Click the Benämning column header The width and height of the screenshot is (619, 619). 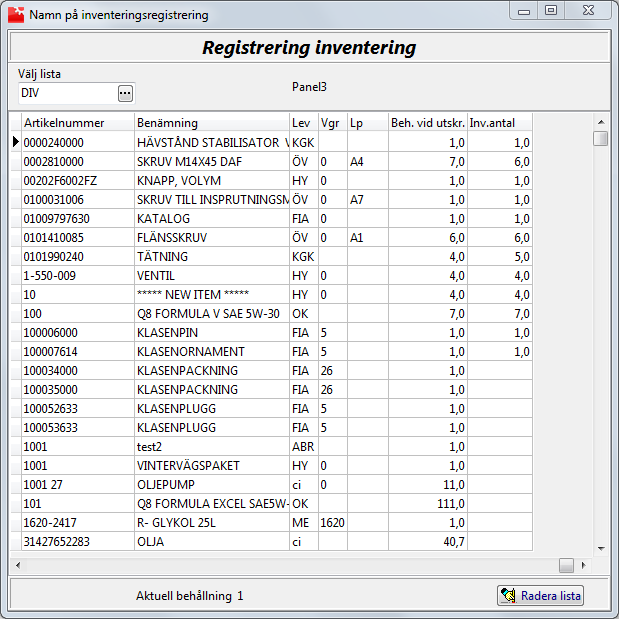(x=212, y=123)
